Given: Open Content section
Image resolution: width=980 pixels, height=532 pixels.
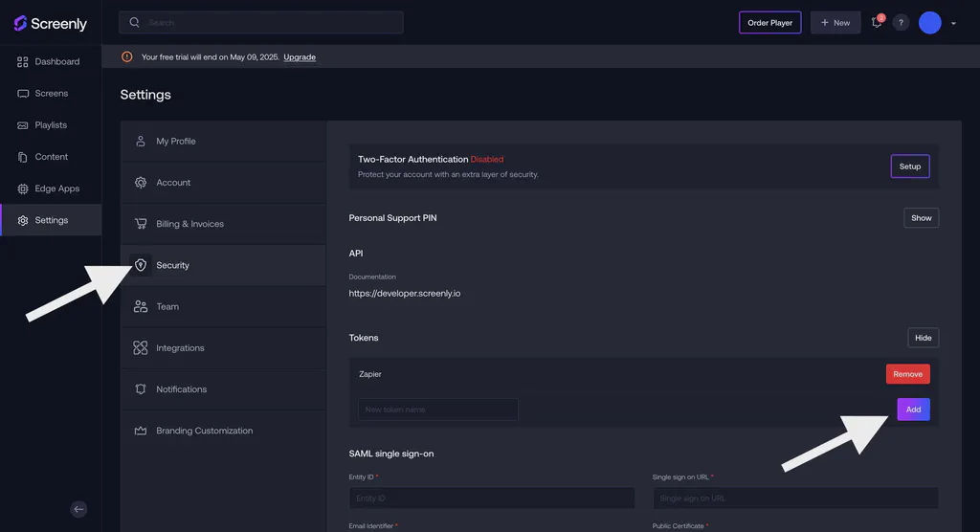Looking at the screenshot, I should (x=51, y=157).
